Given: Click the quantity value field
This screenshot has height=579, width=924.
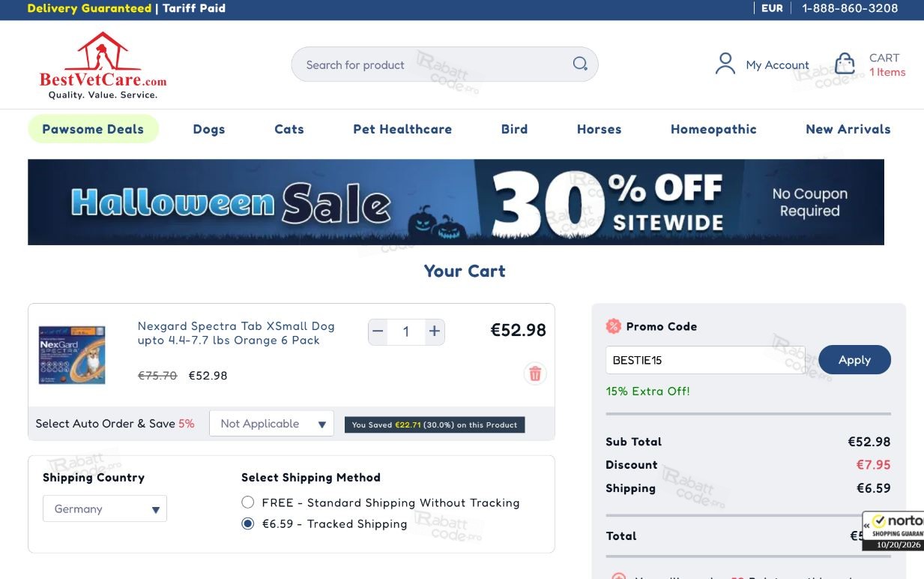Looking at the screenshot, I should tap(406, 331).
